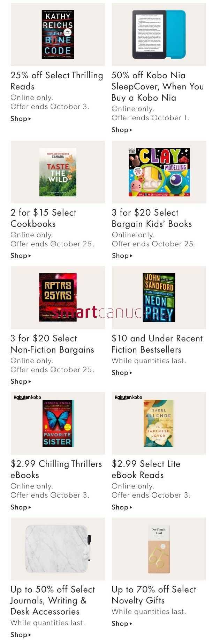This screenshot has height=644, width=220.
Task: Click Shop under Kobo Nia SleepCover offer
Action: [x=122, y=130]
